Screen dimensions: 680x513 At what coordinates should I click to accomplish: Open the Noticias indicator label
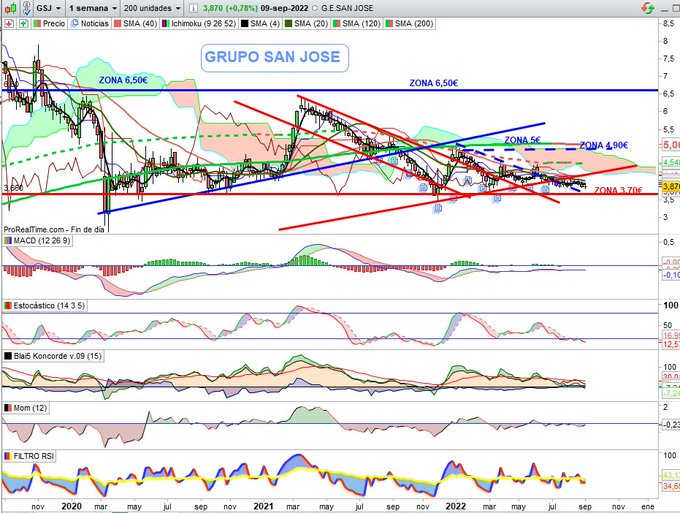(x=90, y=24)
